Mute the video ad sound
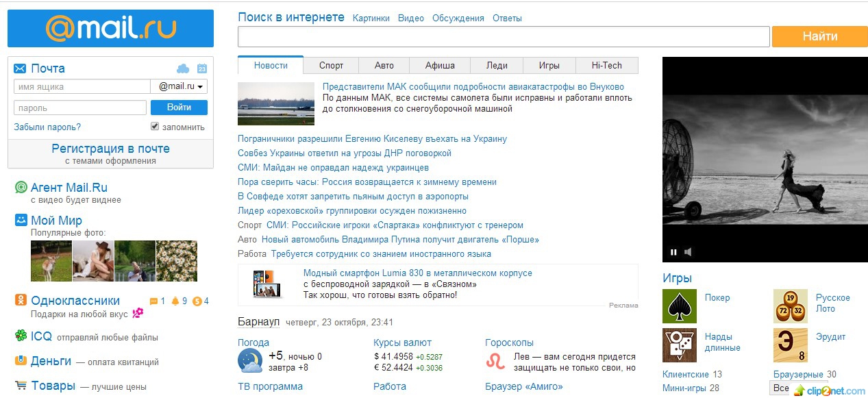This screenshot has width=868, height=398. coord(688,252)
